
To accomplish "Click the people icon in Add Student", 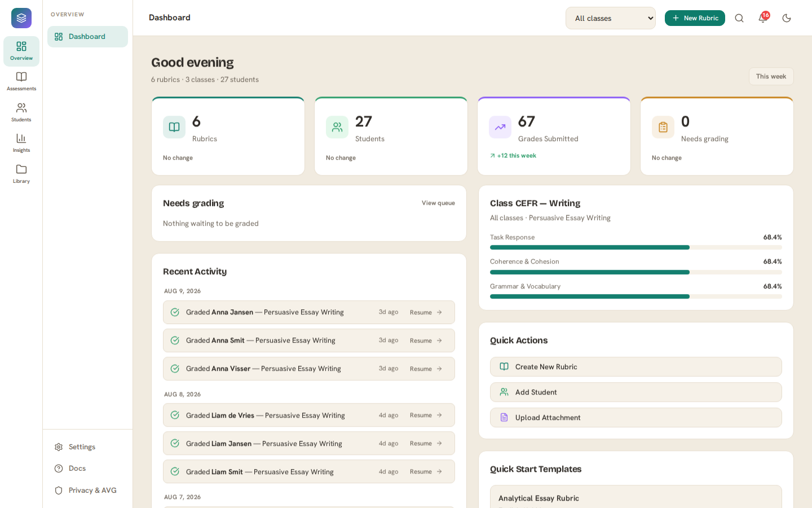I will pos(504,392).
